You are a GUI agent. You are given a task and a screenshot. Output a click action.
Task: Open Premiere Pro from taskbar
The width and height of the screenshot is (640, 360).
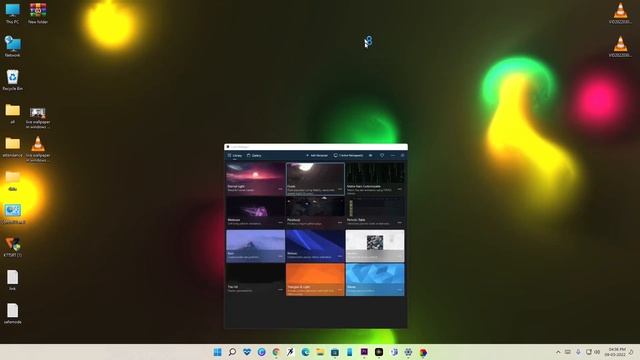click(x=364, y=352)
